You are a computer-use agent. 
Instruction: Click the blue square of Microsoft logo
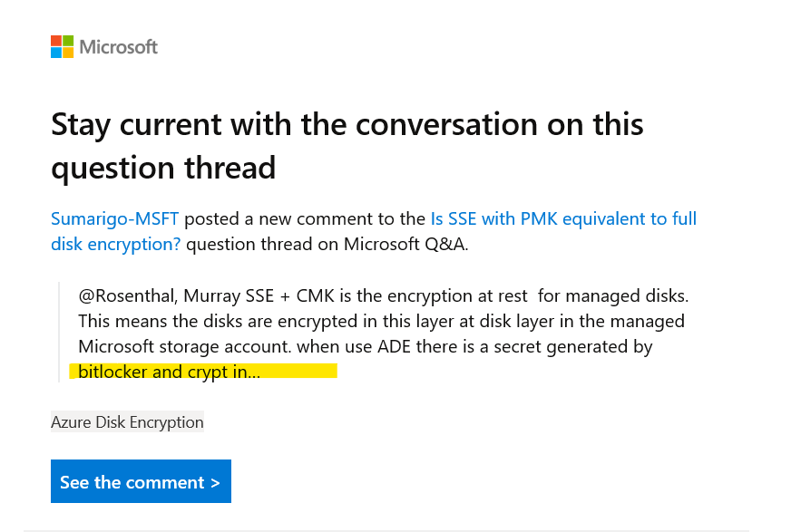tap(56, 53)
